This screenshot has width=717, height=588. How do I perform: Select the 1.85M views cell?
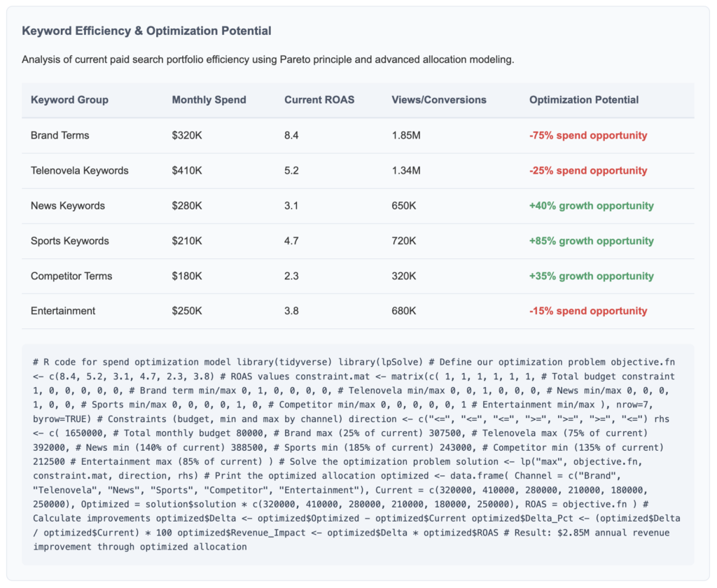click(x=406, y=135)
